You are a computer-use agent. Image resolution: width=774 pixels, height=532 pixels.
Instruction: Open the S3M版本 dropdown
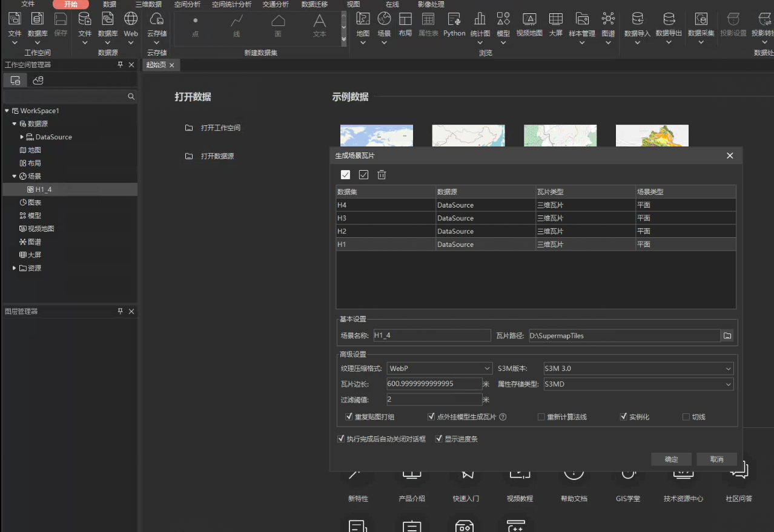[638, 369]
